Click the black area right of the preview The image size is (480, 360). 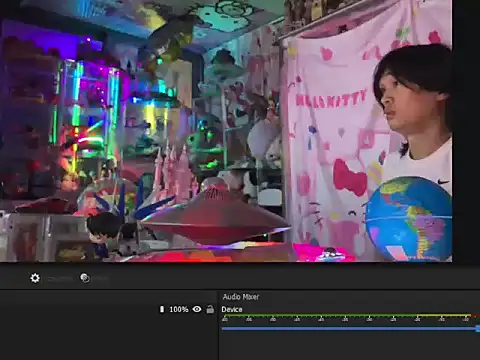466,131
